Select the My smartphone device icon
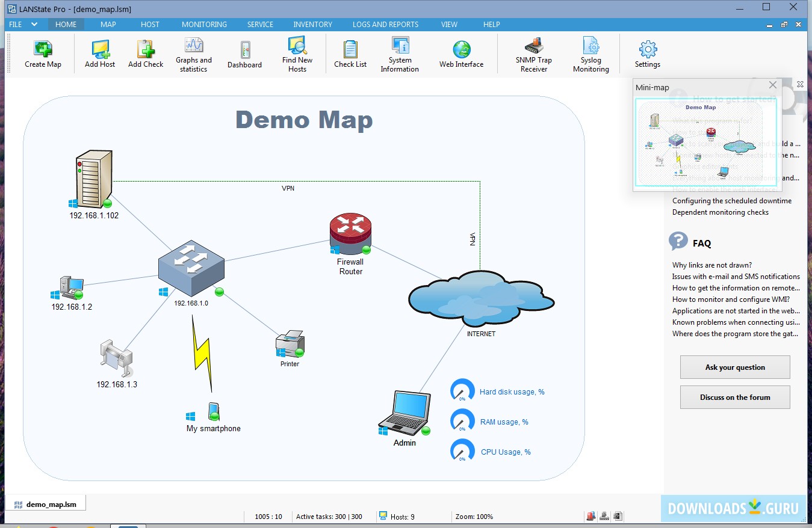 (x=214, y=412)
